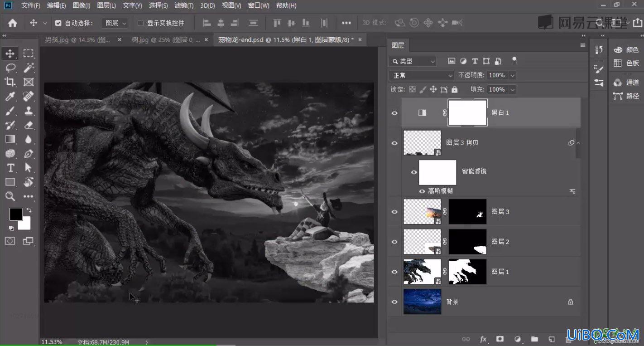Select the Horizontal Type tool
644x346 pixels.
tap(10, 168)
